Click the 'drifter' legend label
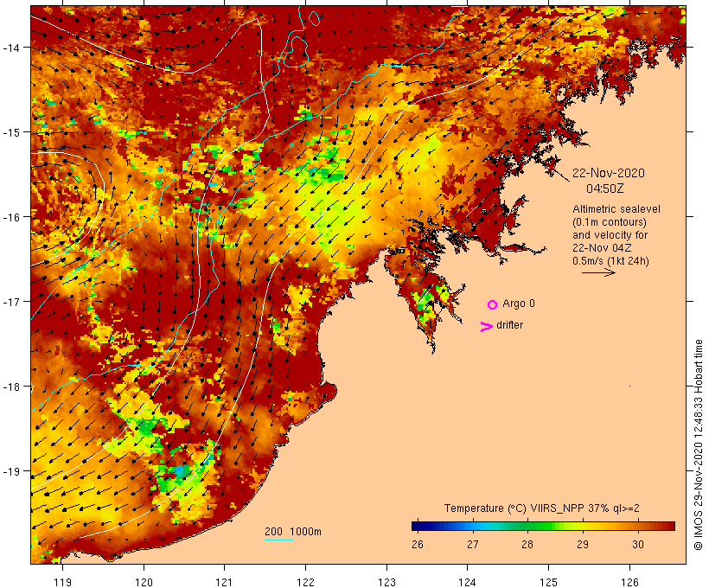Viewport: 709px width, 588px height. (x=509, y=325)
